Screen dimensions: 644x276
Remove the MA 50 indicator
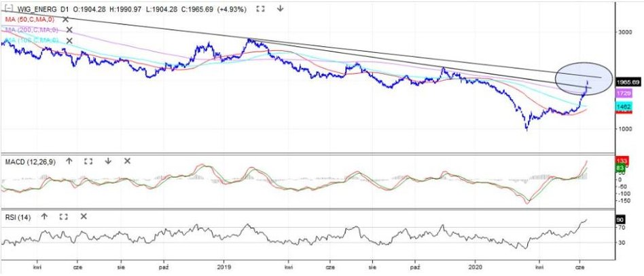(x=66, y=21)
